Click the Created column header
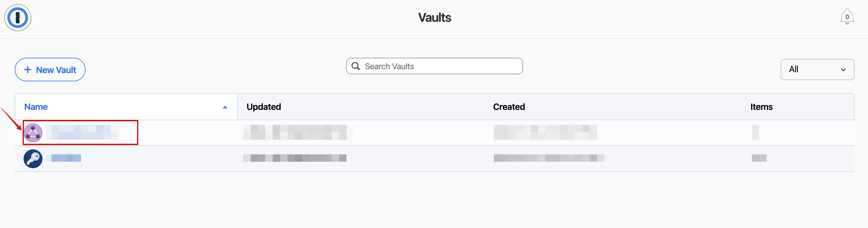The width and height of the screenshot is (868, 228). pyautogui.click(x=509, y=106)
